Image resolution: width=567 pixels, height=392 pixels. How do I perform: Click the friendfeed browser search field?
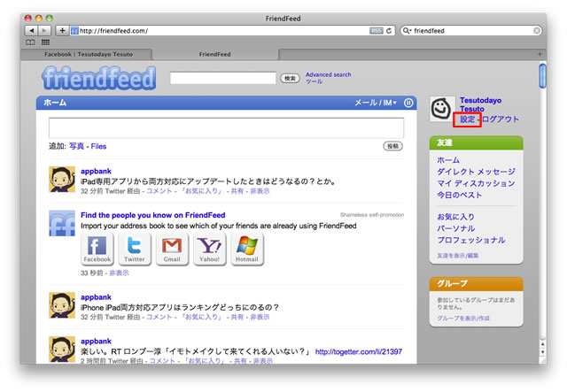pyautogui.click(x=471, y=31)
